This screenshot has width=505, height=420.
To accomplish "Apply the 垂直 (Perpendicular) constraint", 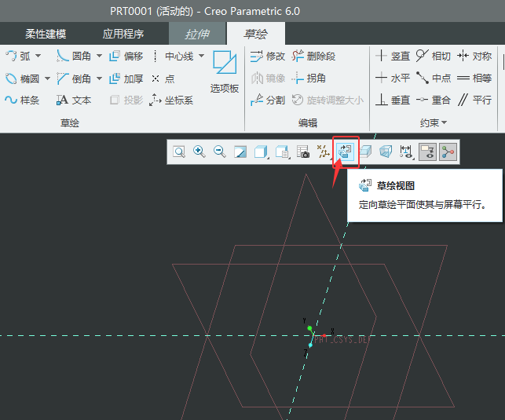I will [x=393, y=100].
